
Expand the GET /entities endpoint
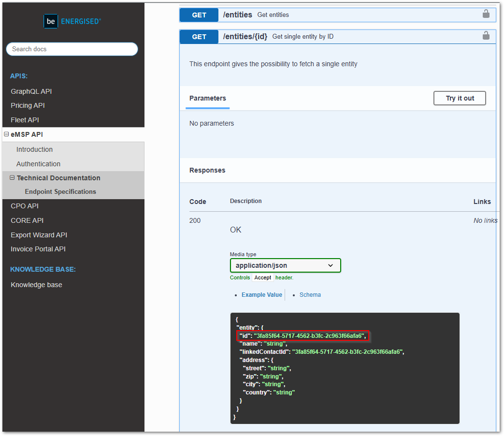(x=337, y=15)
